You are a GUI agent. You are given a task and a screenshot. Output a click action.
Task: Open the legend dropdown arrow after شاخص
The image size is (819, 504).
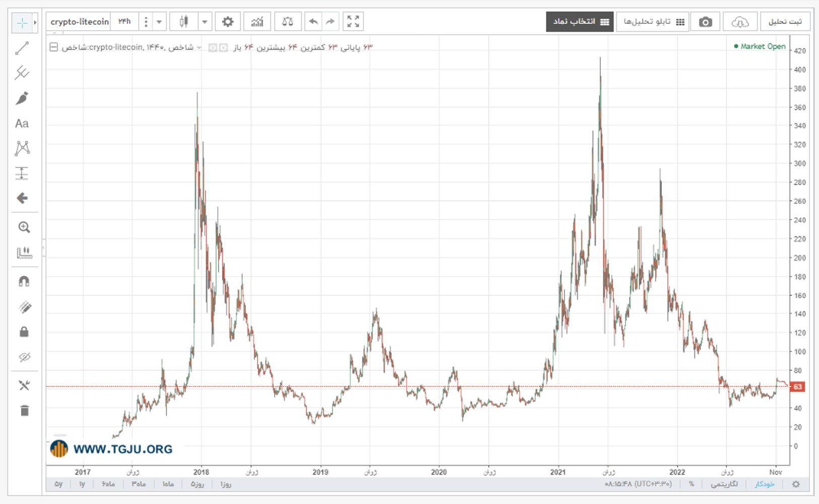199,48
